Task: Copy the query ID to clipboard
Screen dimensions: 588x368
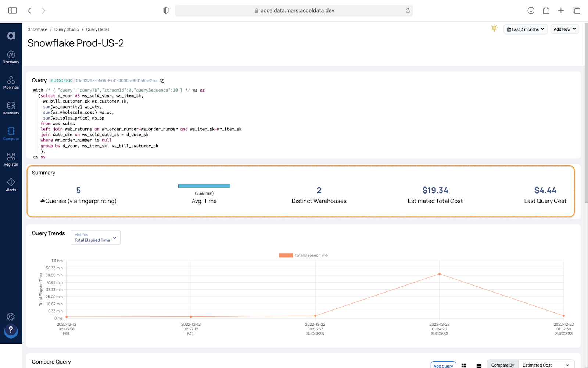Action: (162, 81)
